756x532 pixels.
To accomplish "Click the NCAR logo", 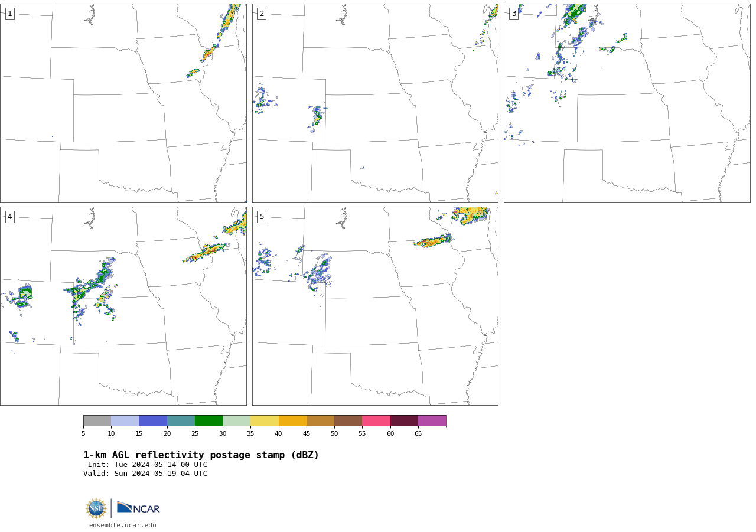I will (138, 508).
